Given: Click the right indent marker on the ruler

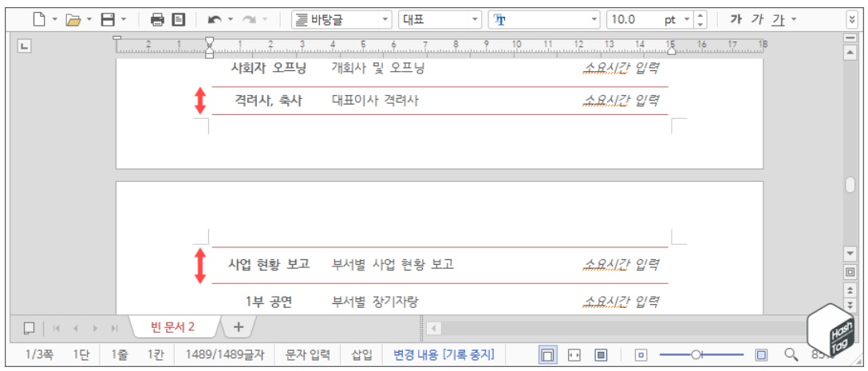Looking at the screenshot, I should [x=671, y=51].
